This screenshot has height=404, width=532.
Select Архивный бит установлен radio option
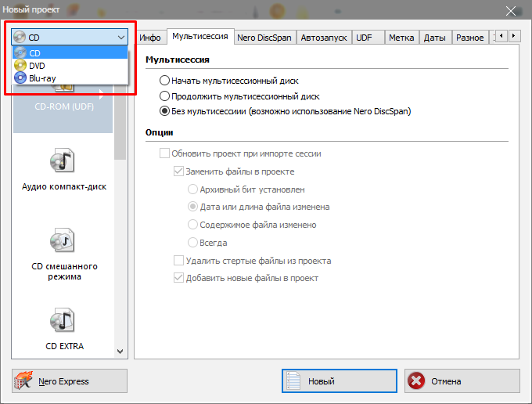(246, 189)
